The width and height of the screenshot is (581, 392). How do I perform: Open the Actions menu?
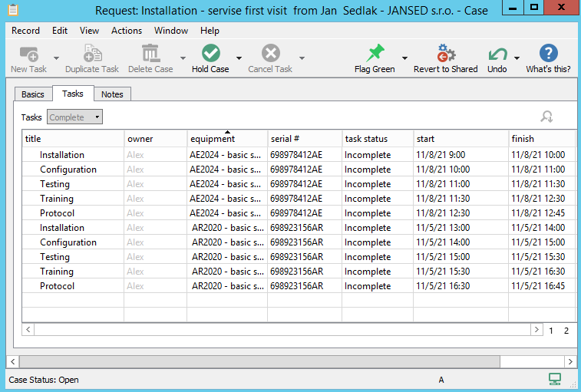(x=127, y=31)
